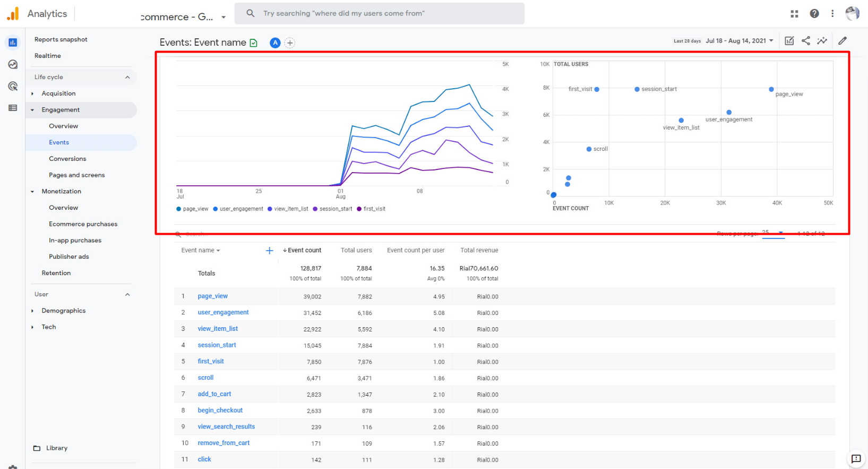This screenshot has height=469, width=868.
Task: Add a comparison with plus circle button
Action: tap(290, 43)
